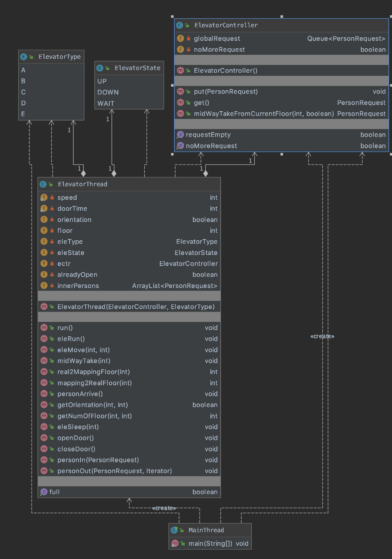392x559 pixels.
Task: Select the personArrive() method row
Action: (x=129, y=394)
